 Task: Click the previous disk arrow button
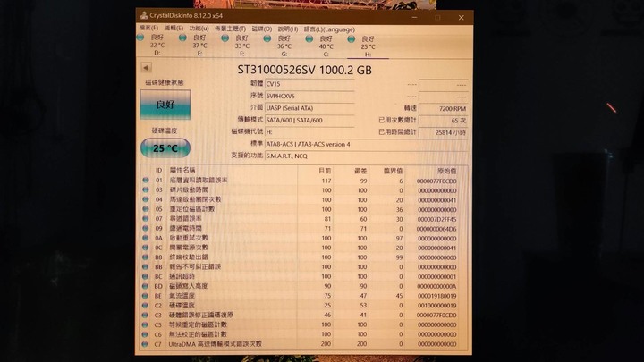[146, 67]
